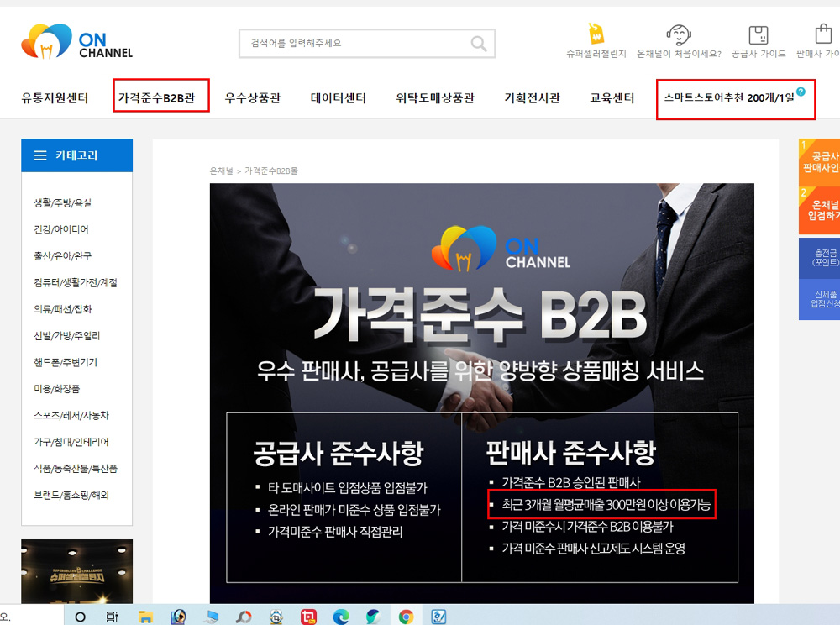The height and width of the screenshot is (625, 840).
Task: Select the 출산/유아/완구 category
Action: tap(62, 256)
